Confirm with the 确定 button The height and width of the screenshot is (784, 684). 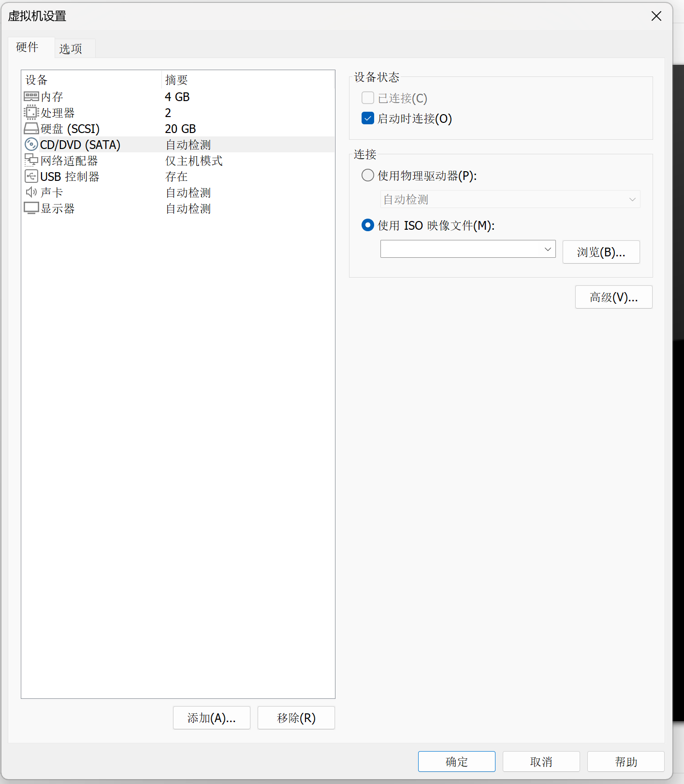pyautogui.click(x=457, y=762)
